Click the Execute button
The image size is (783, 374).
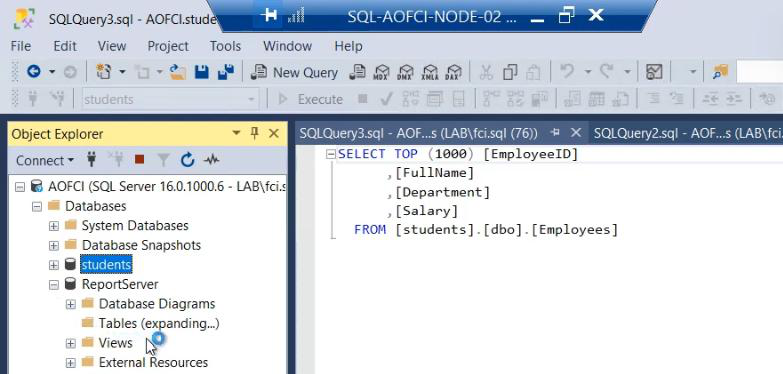pyautogui.click(x=311, y=99)
